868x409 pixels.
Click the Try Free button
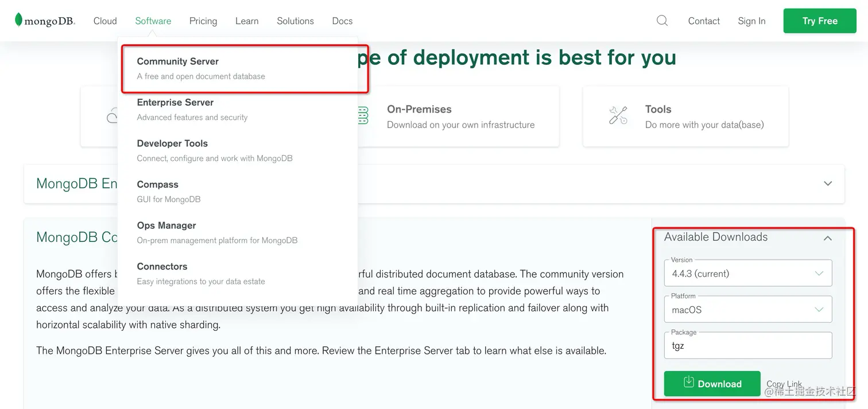click(820, 21)
